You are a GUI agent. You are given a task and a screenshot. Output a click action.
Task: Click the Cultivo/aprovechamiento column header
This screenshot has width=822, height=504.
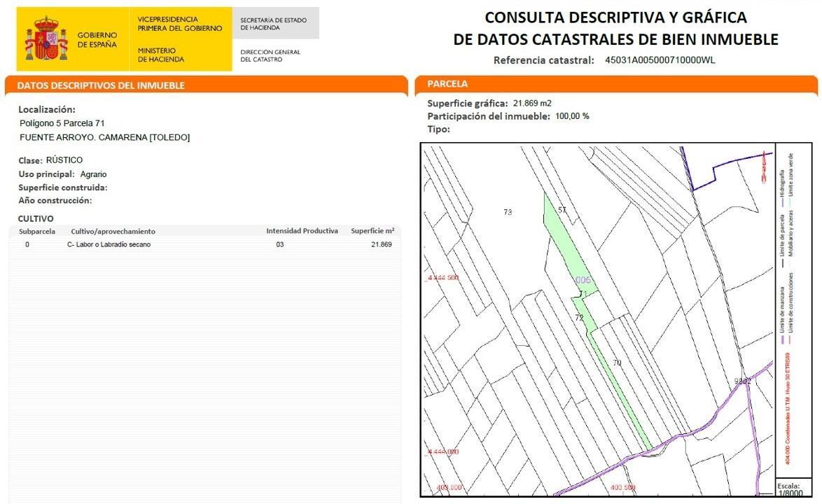click(x=113, y=231)
